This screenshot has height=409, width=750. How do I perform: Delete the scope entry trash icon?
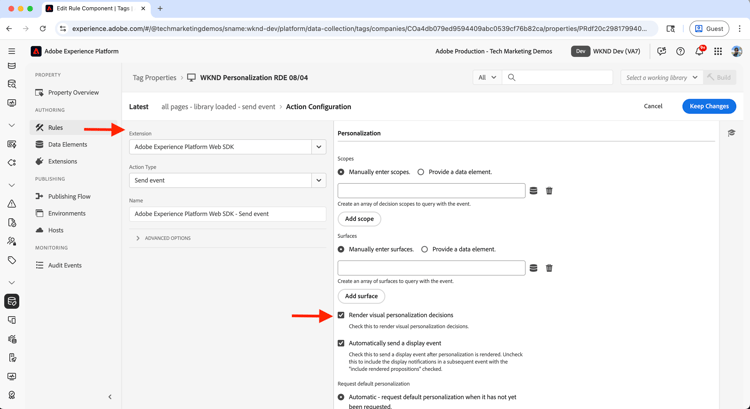click(x=549, y=191)
